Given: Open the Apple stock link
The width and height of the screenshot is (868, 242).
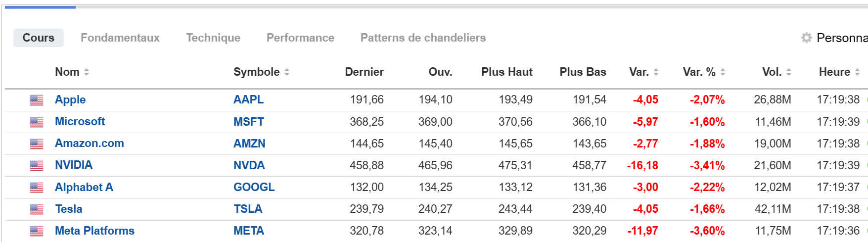Looking at the screenshot, I should coord(70,100).
